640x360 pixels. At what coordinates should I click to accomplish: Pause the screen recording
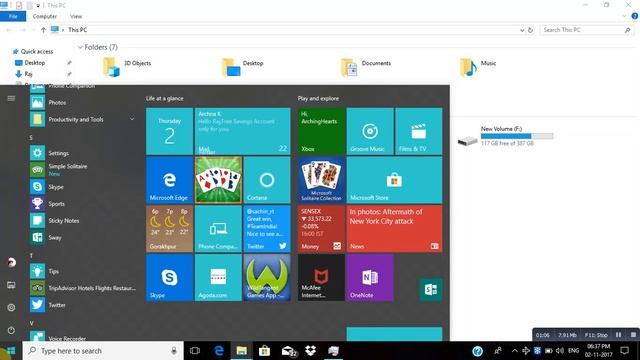click(x=618, y=335)
